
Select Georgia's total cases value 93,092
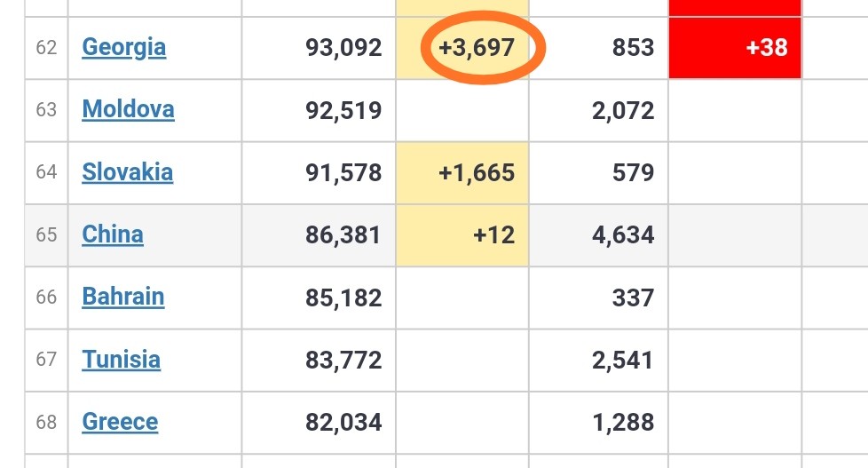[343, 47]
